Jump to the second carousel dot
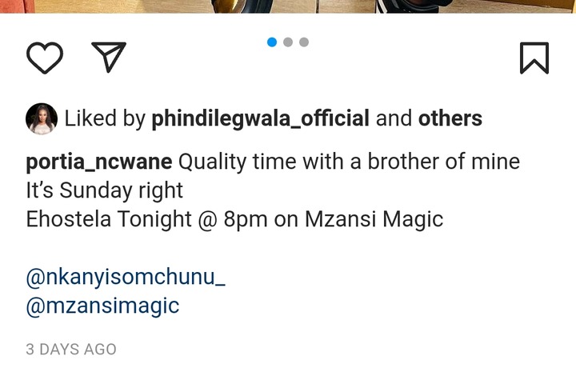The image size is (576, 392). (x=288, y=42)
